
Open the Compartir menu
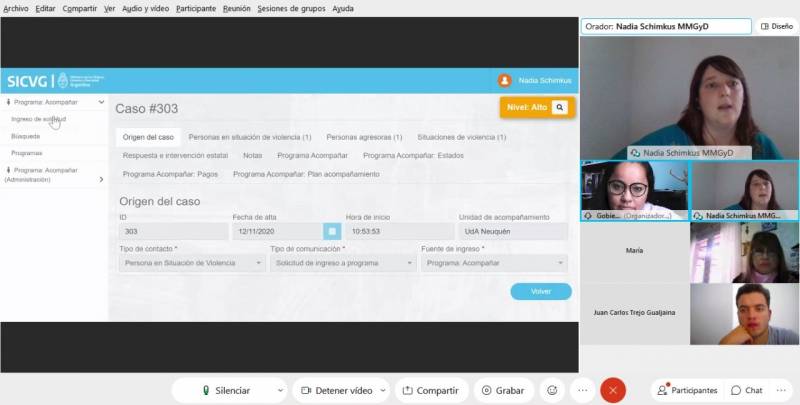point(80,9)
